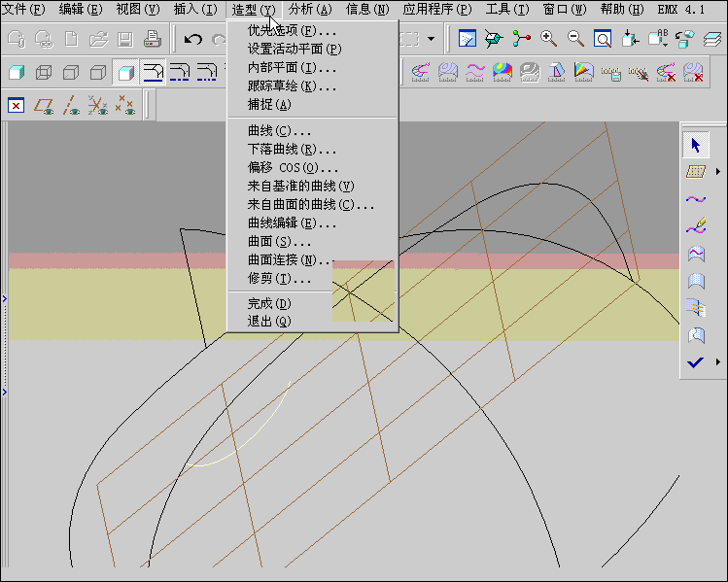Choose 跟踪草绘(K)... menu entry
This screenshot has width=728, height=582.
tap(312, 86)
